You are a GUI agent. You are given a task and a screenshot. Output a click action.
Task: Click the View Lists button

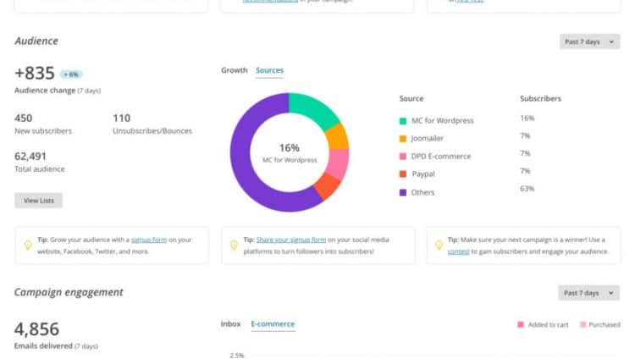[x=38, y=201]
